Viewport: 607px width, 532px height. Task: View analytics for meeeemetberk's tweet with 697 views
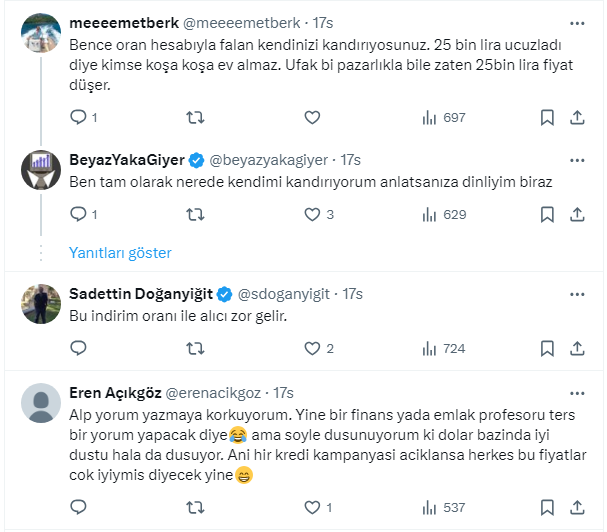click(444, 118)
